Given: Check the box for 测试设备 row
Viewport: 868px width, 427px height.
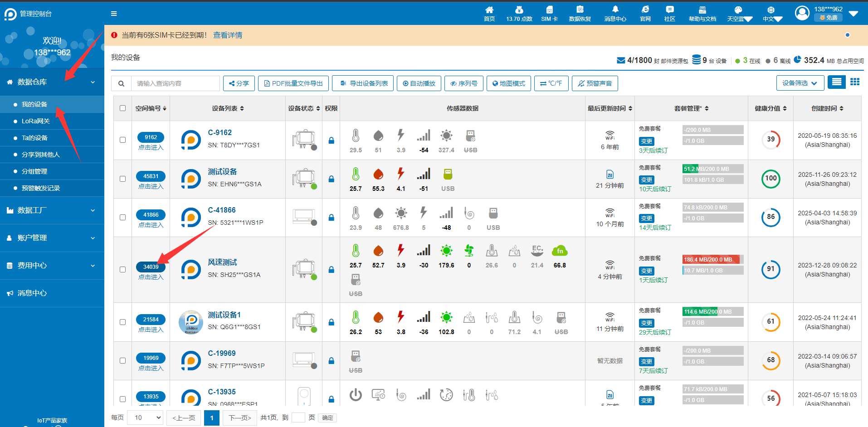Looking at the screenshot, I should (122, 179).
